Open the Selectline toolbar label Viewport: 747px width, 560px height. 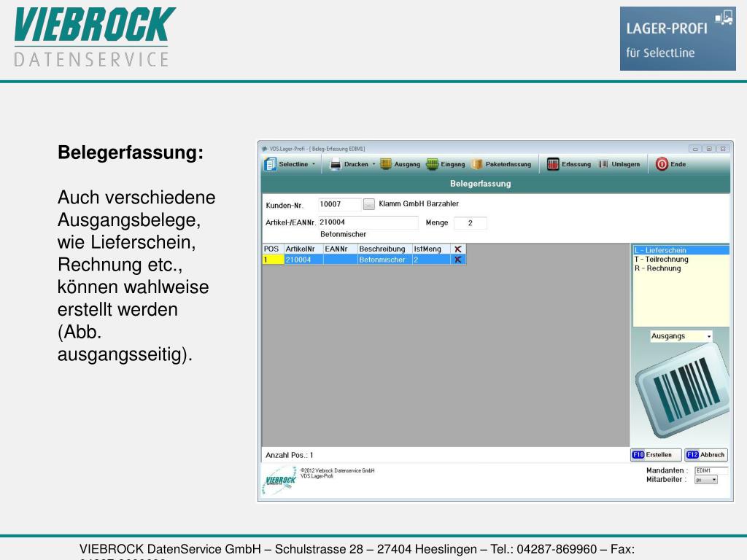point(293,164)
